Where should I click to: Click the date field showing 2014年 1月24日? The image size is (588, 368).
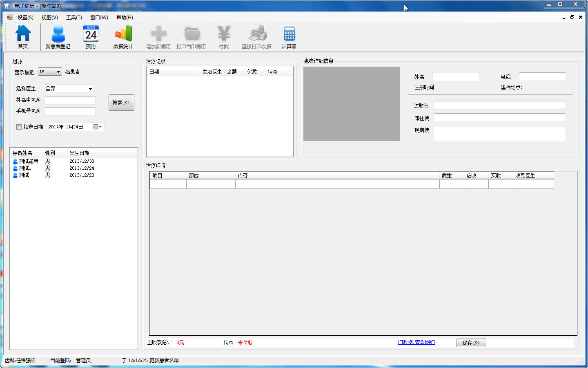(x=76, y=127)
